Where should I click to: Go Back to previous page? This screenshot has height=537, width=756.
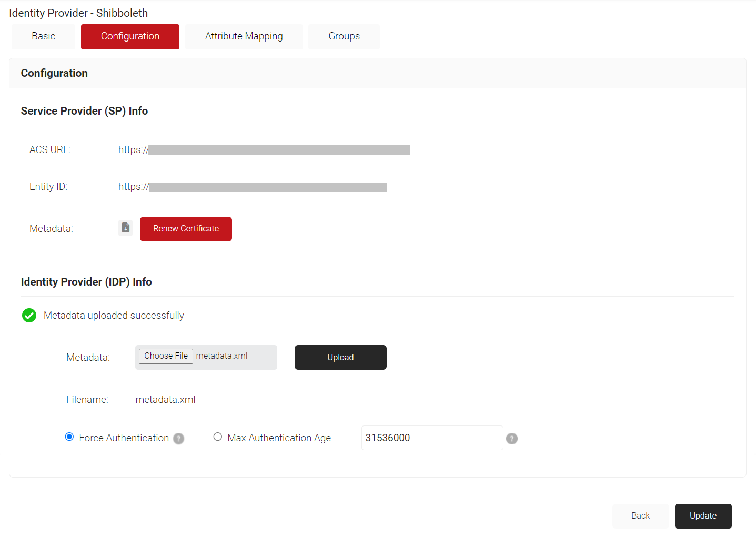(x=641, y=516)
